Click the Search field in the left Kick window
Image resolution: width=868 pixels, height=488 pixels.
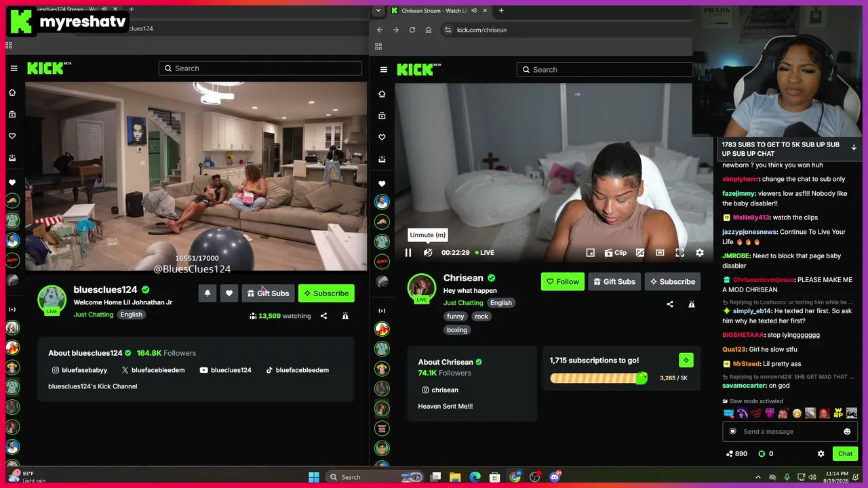point(260,68)
